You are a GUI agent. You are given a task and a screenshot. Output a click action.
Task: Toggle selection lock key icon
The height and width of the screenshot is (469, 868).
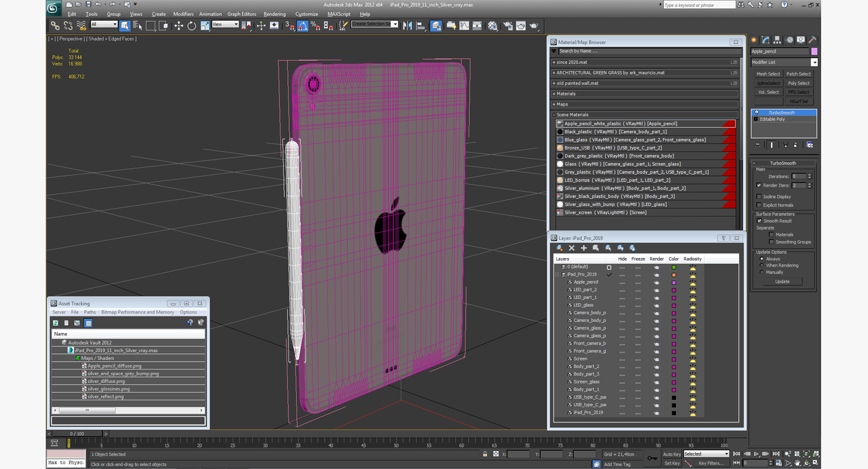tap(485, 454)
